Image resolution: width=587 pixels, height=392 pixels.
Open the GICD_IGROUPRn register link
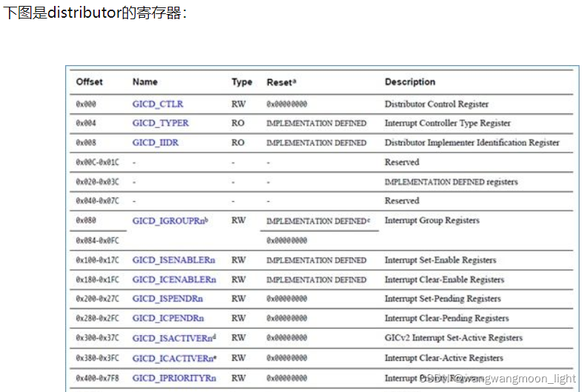click(170, 220)
